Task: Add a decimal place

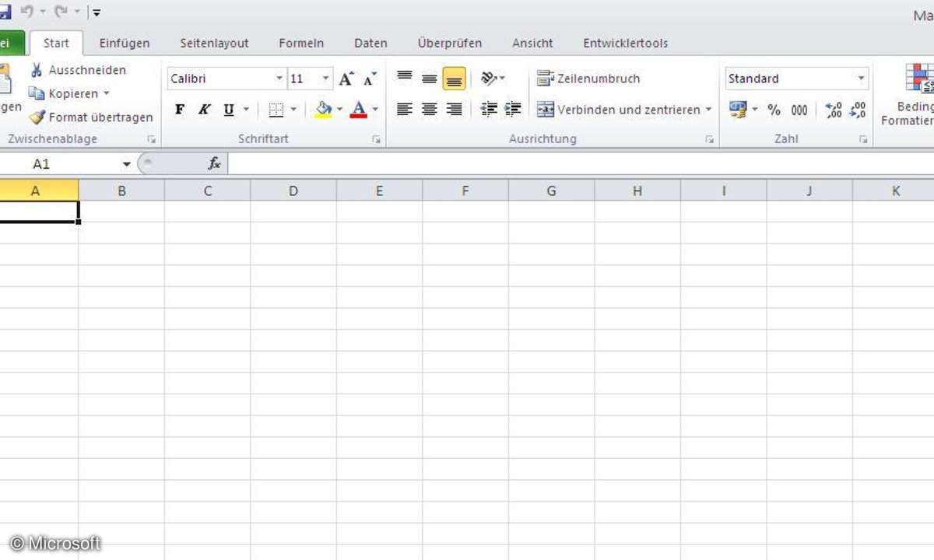Action: point(834,110)
